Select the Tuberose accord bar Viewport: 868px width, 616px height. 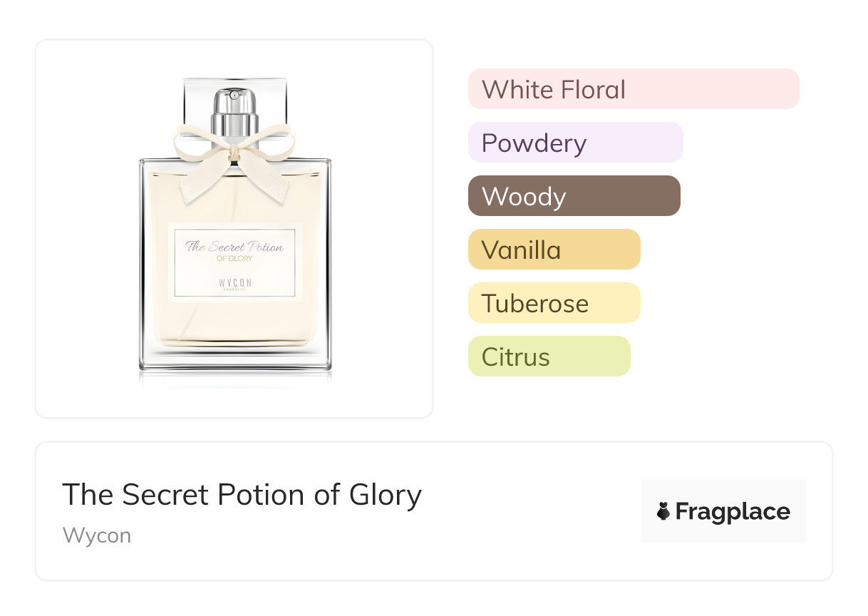click(x=554, y=303)
